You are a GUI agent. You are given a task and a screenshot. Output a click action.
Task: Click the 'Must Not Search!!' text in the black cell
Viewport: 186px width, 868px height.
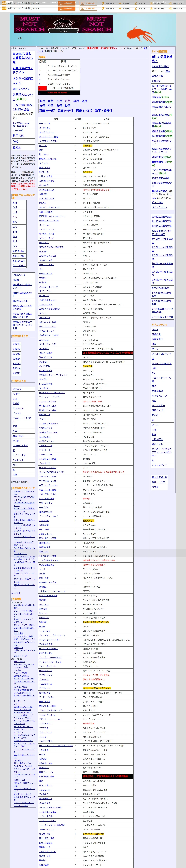pyautogui.click(x=57, y=93)
